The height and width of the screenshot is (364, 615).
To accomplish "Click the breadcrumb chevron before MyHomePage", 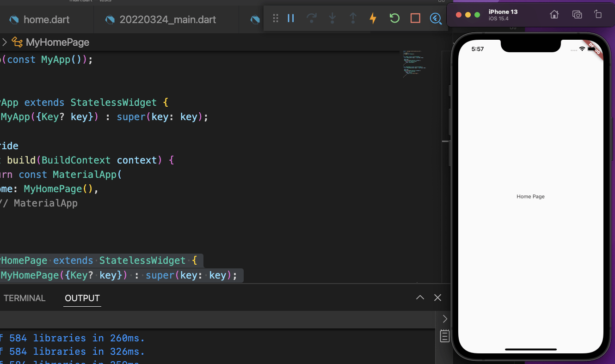I will coord(4,42).
